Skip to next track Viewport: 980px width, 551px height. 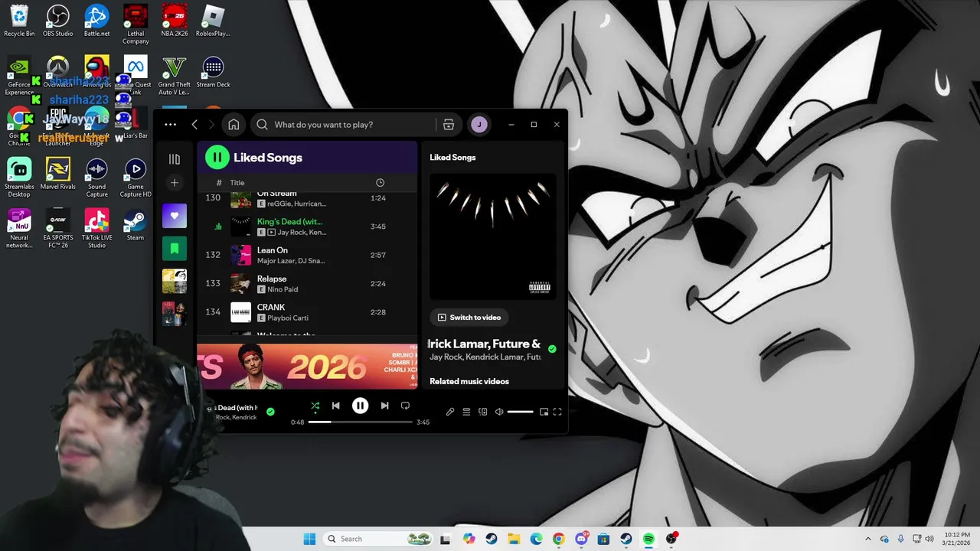384,406
